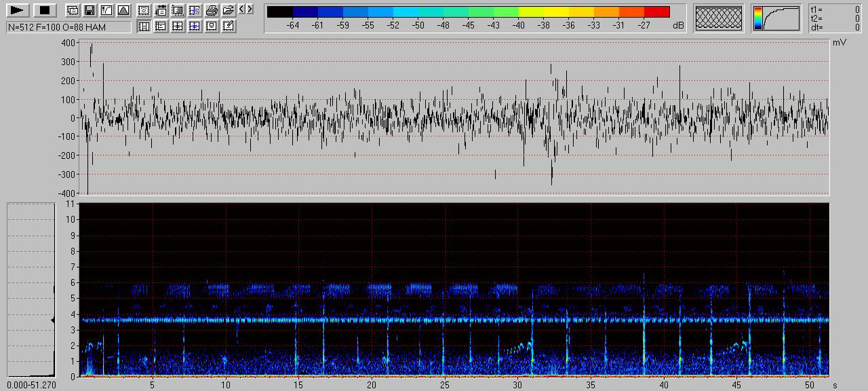
Task: Click the right arrow scroll button
Action: tap(250, 10)
